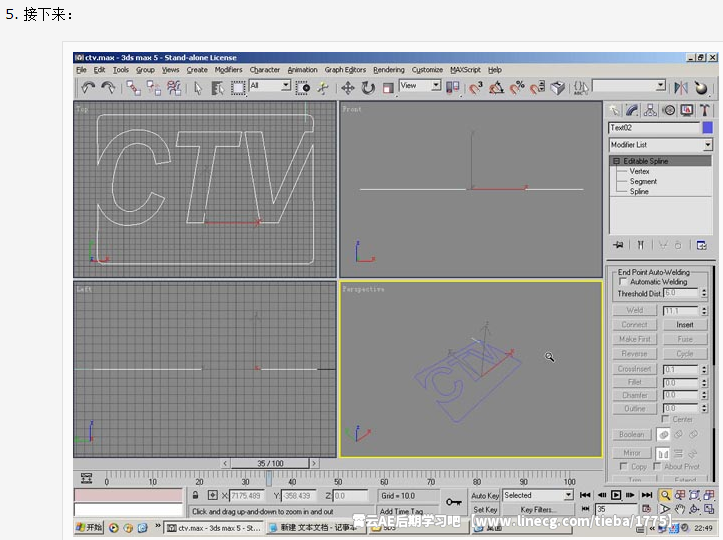Toggle Absolute/Offset transform type-in mode
This screenshot has height=540, width=723.
(212, 495)
